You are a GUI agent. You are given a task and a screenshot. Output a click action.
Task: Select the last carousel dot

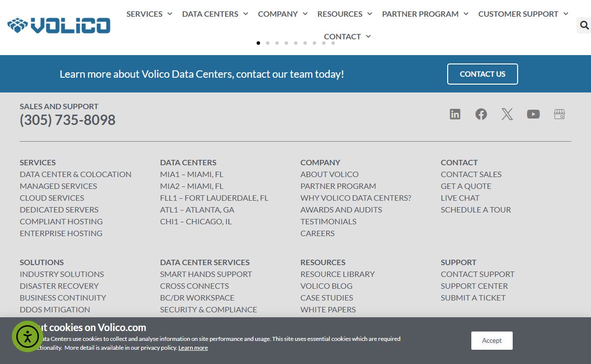[333, 43]
